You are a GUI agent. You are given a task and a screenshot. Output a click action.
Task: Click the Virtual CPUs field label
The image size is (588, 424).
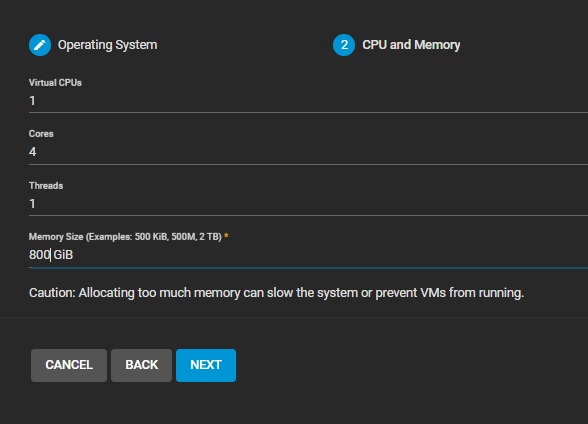55,83
